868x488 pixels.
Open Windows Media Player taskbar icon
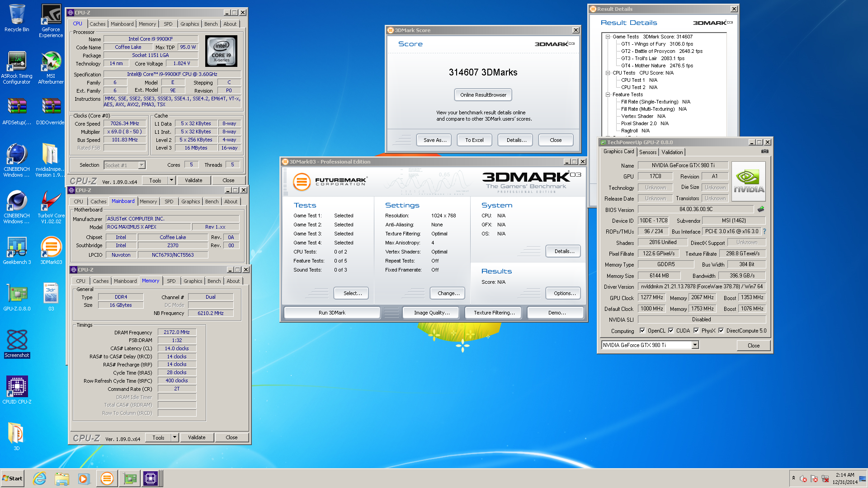[84, 478]
